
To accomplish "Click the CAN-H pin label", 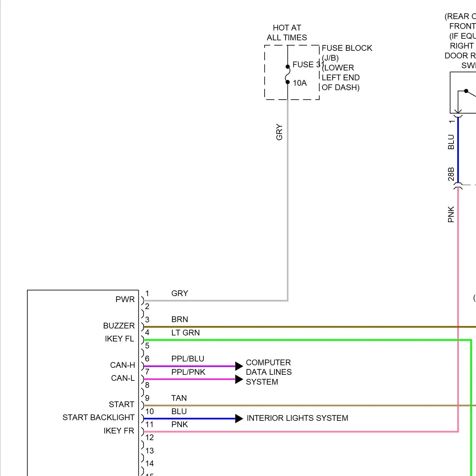I will pos(122,365).
